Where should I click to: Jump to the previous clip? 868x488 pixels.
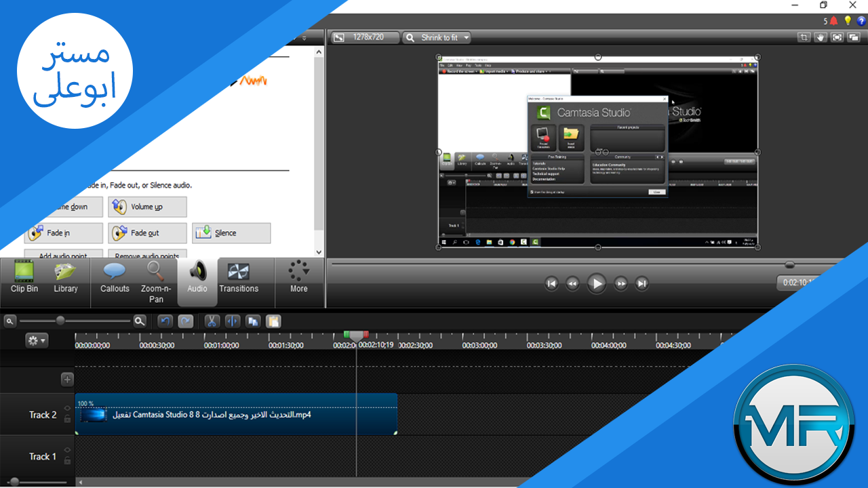coord(551,283)
